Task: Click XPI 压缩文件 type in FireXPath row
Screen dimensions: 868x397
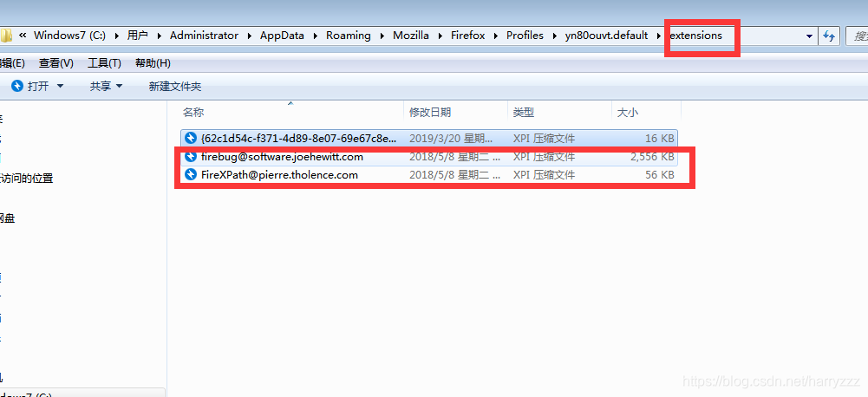Action: click(544, 175)
